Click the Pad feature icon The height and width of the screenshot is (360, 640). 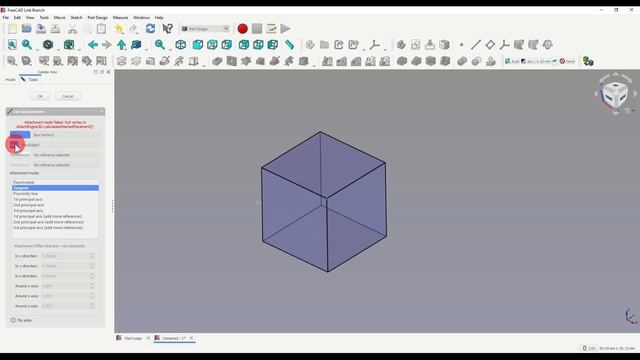pyautogui.click(x=217, y=61)
